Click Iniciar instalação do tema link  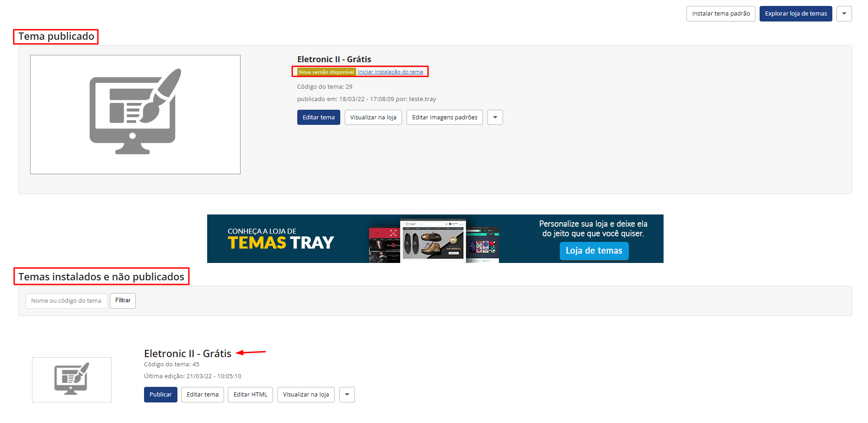[391, 72]
